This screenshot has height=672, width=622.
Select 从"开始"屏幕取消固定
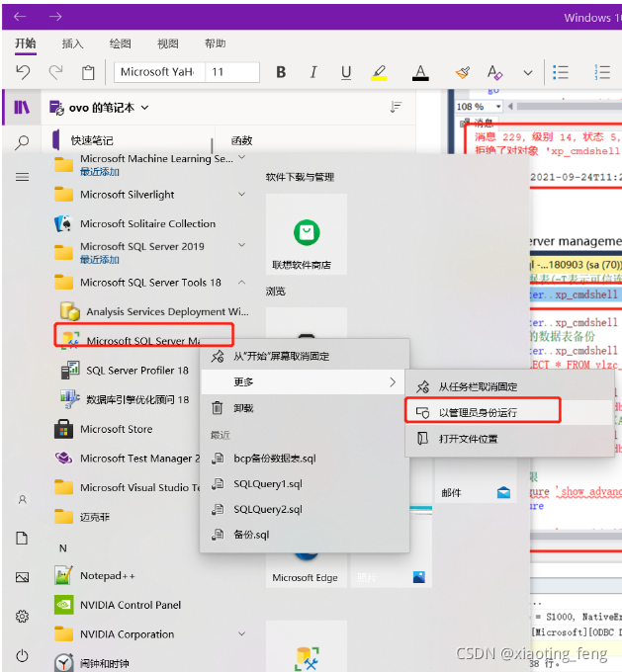coord(305,356)
